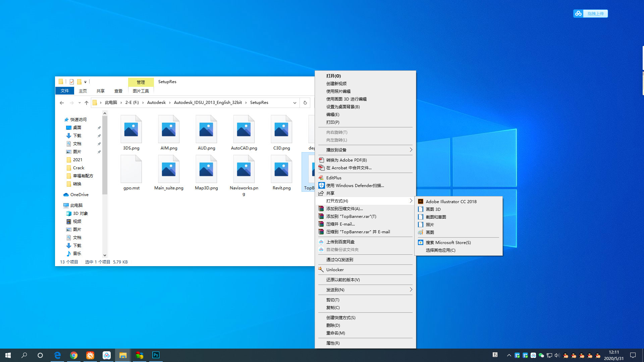The width and height of the screenshot is (644, 362).
Task: Select EditPlus from the context menu
Action: pos(334,178)
